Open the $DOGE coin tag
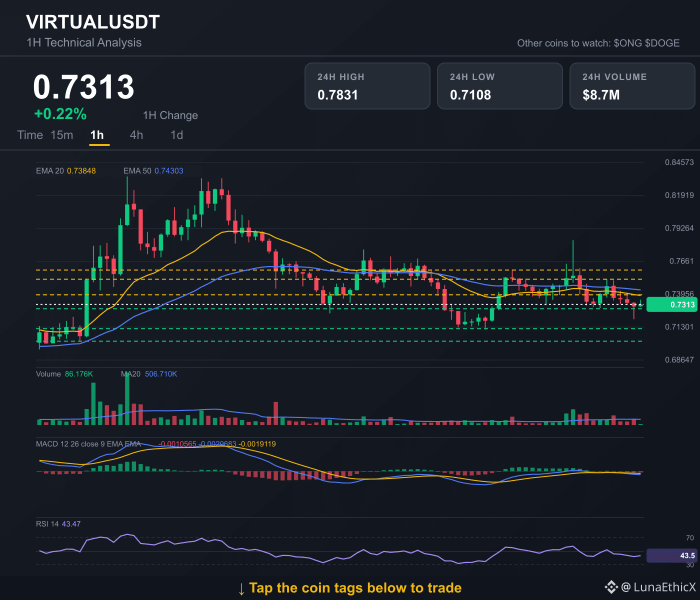The height and width of the screenshot is (600, 700). coord(662,43)
